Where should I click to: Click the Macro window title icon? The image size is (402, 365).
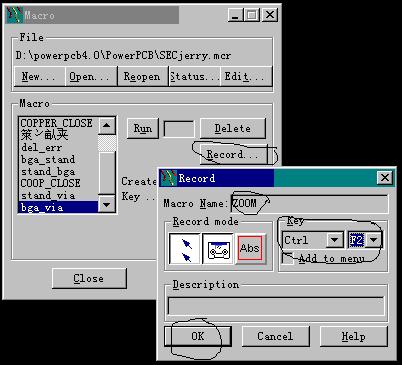click(15, 15)
